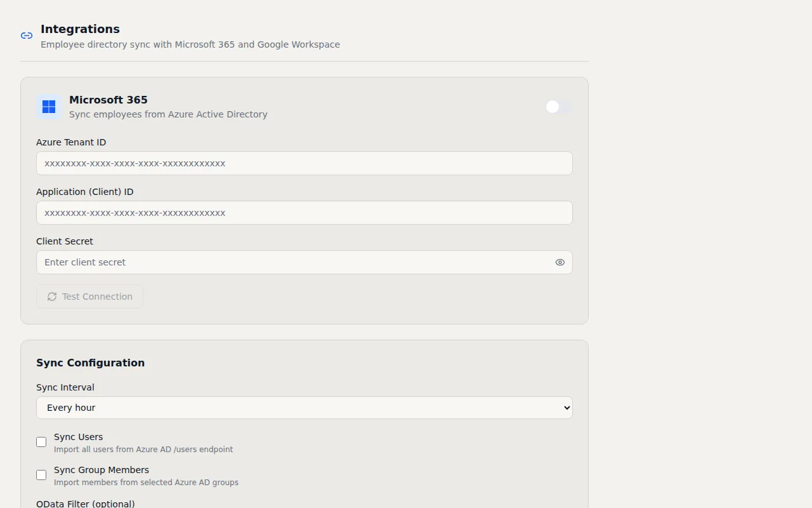
Task: Click the refresh icon inside Test Connection button
Action: click(x=51, y=297)
